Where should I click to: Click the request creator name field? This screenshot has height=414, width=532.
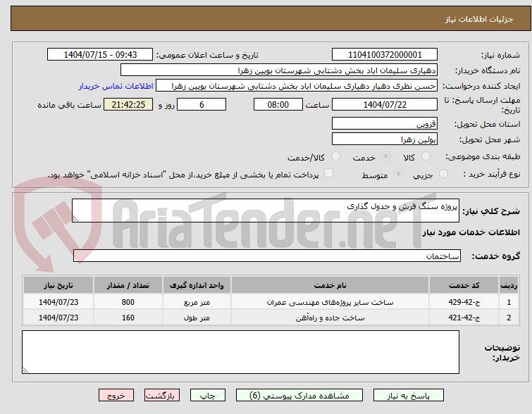(297, 86)
